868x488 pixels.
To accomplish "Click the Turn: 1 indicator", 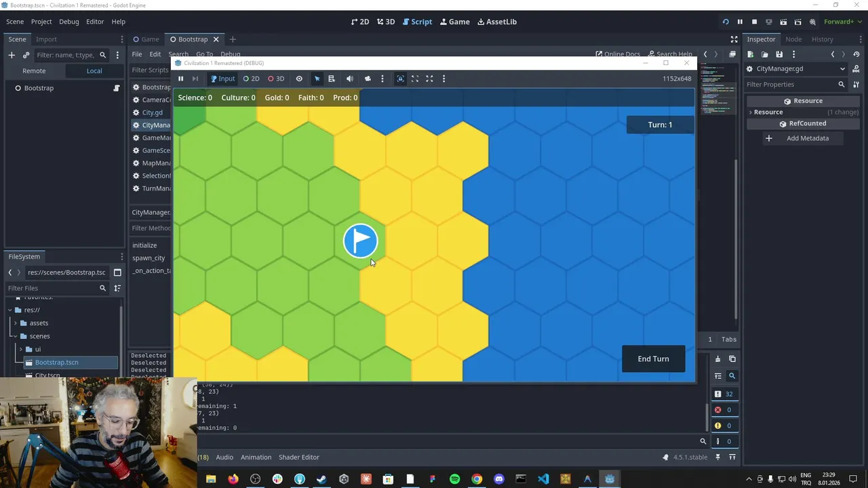I will coord(660,125).
